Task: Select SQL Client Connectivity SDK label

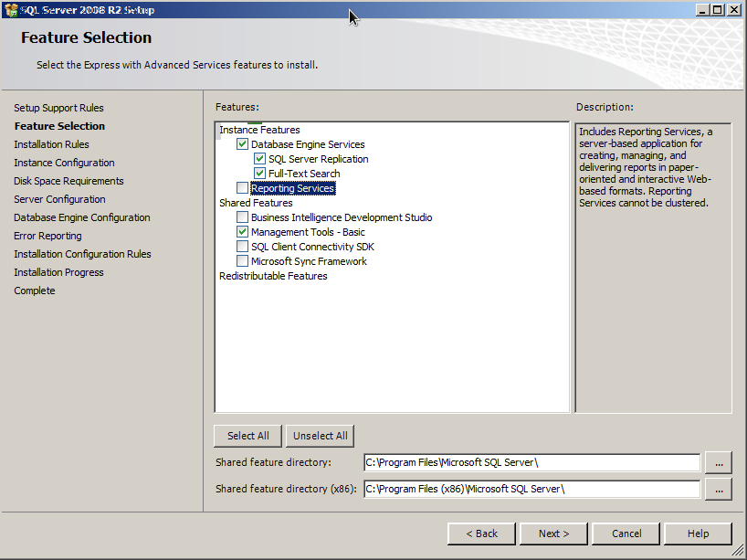Action: [x=312, y=247]
